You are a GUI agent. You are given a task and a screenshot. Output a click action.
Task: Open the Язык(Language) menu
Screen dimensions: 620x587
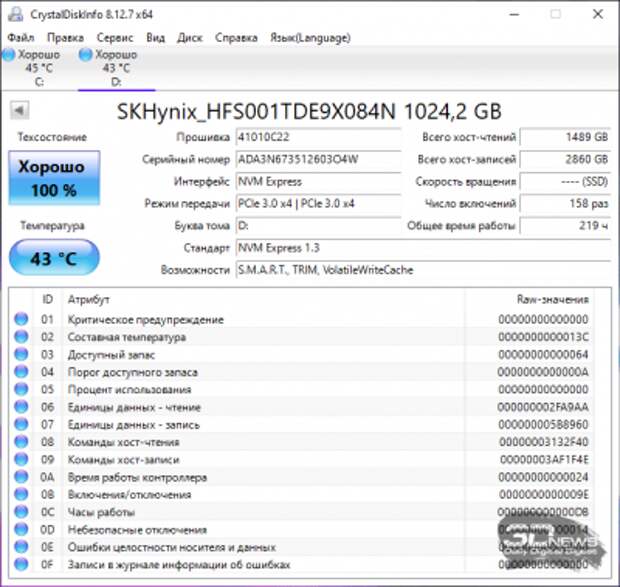tap(310, 38)
